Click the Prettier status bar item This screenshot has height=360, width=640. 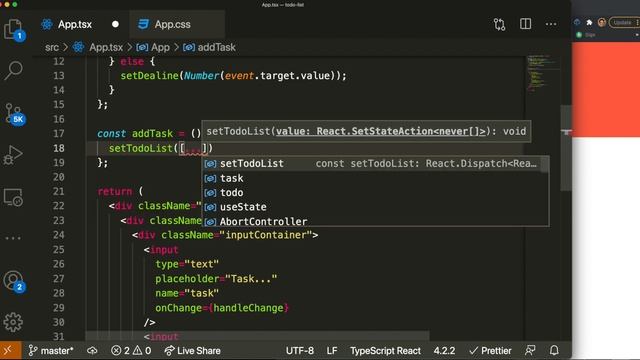click(490, 351)
